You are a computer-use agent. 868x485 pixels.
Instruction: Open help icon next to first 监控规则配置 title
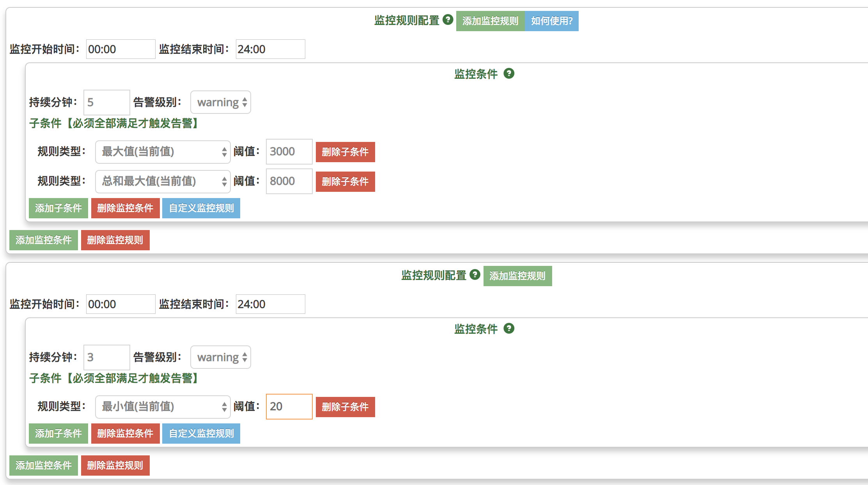[447, 21]
